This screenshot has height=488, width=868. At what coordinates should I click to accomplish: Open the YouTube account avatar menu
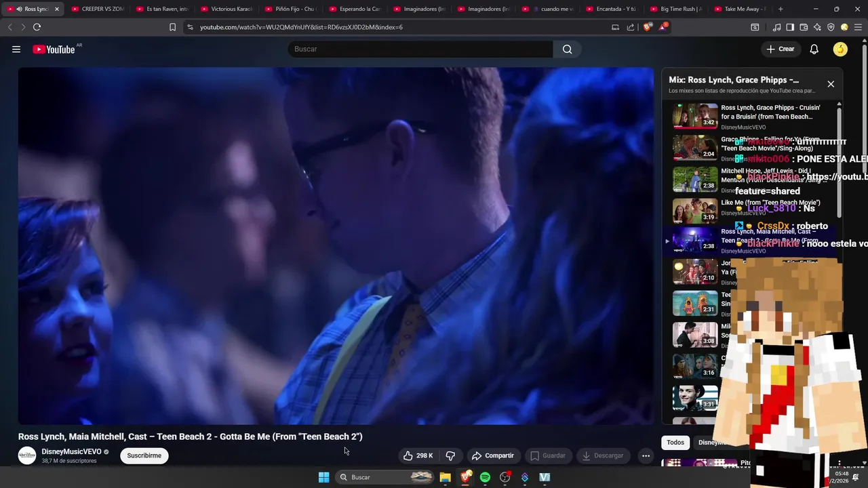(840, 49)
